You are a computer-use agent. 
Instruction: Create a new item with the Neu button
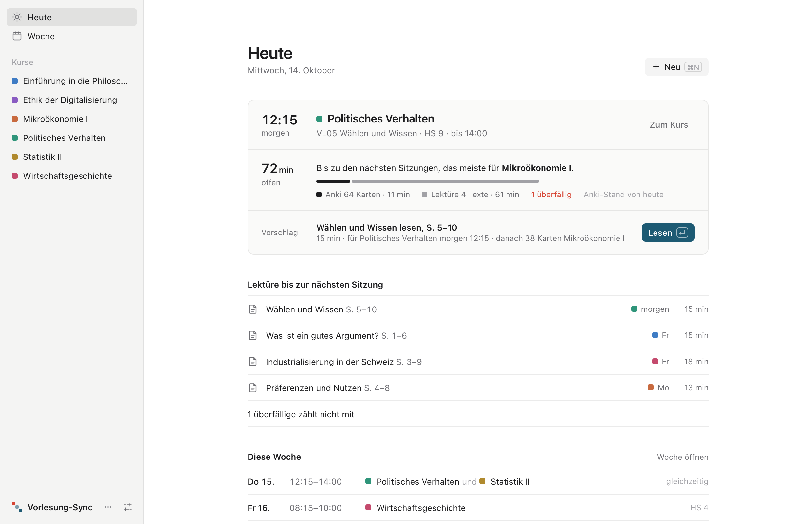[x=676, y=67]
